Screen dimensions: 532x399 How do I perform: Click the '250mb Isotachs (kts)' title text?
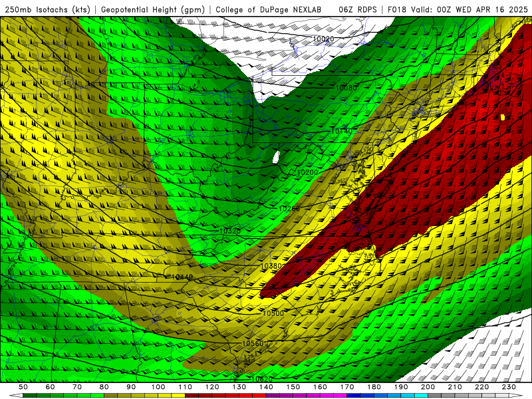[48, 10]
